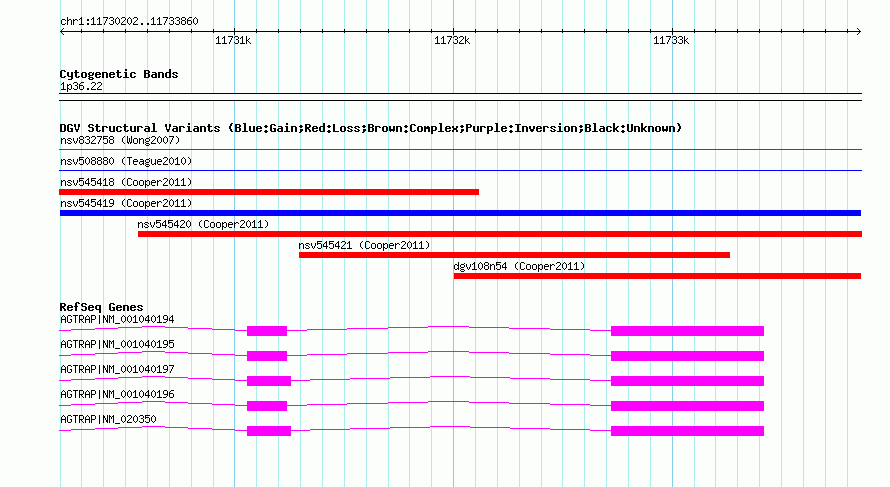
Task: Click the blue nsv545419 gain bar
Action: pos(460,213)
